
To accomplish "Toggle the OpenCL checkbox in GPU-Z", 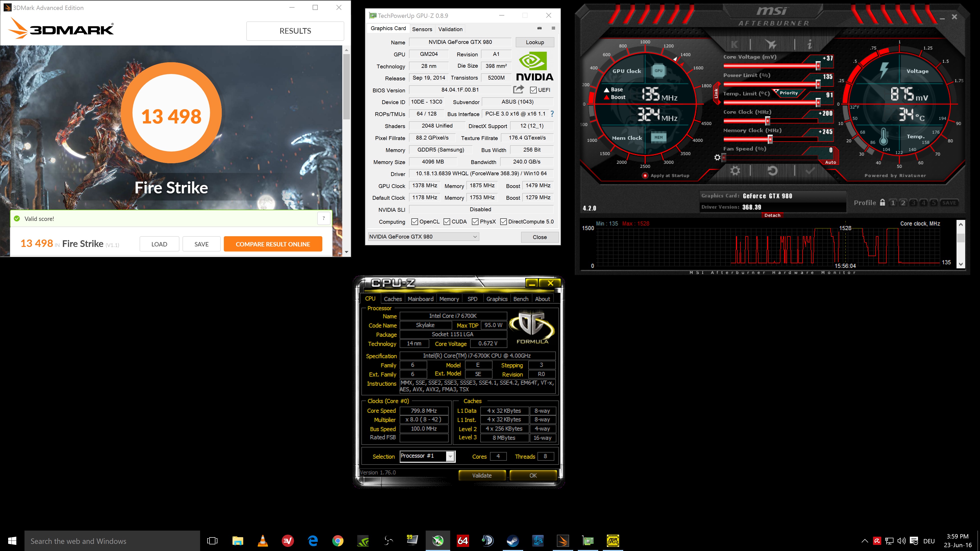I will click(x=415, y=222).
